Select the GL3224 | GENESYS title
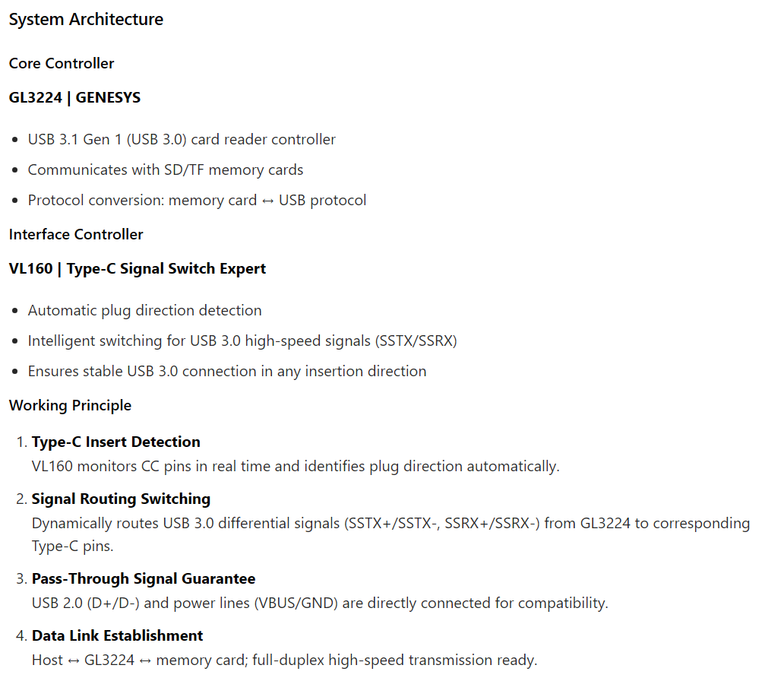The image size is (784, 681). click(74, 97)
